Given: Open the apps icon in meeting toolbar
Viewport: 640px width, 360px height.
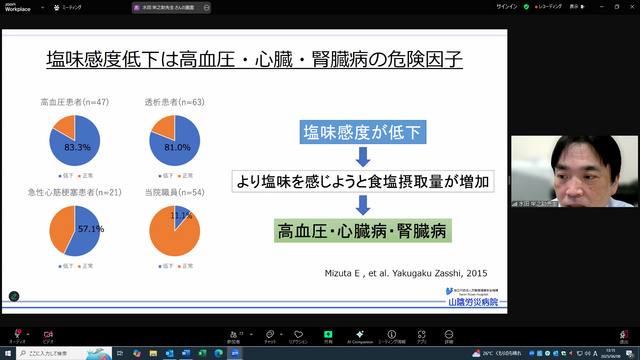Looking at the screenshot, I should (x=422, y=334).
